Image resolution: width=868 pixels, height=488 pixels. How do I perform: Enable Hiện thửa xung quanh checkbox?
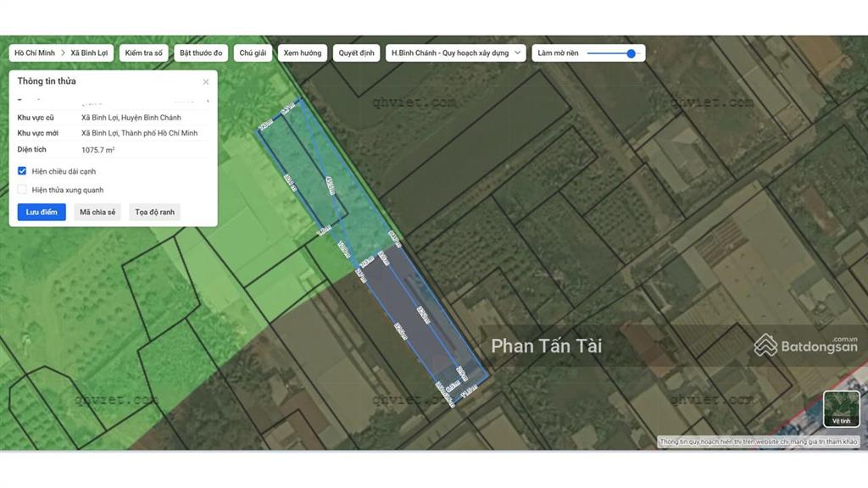(x=23, y=190)
